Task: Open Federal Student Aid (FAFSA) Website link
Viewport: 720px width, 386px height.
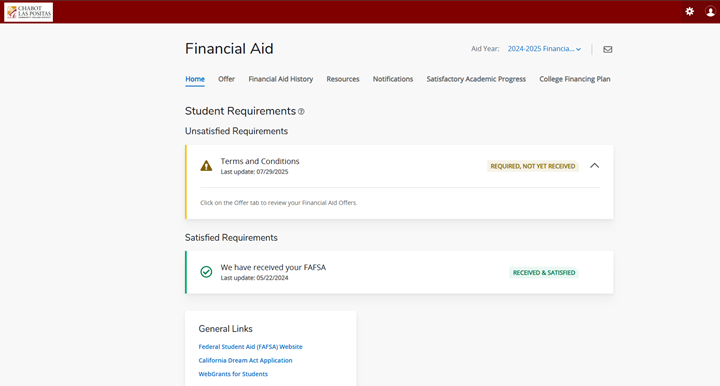Action: pyautogui.click(x=250, y=347)
